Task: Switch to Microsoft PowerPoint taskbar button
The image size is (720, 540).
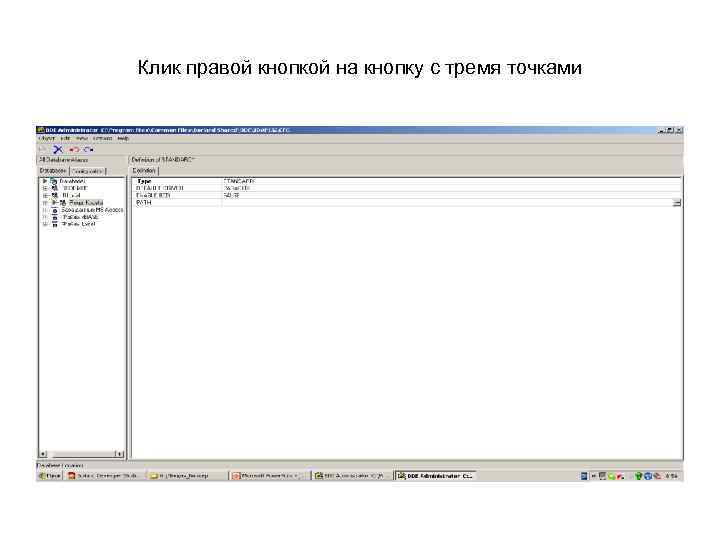Action: tap(268, 476)
